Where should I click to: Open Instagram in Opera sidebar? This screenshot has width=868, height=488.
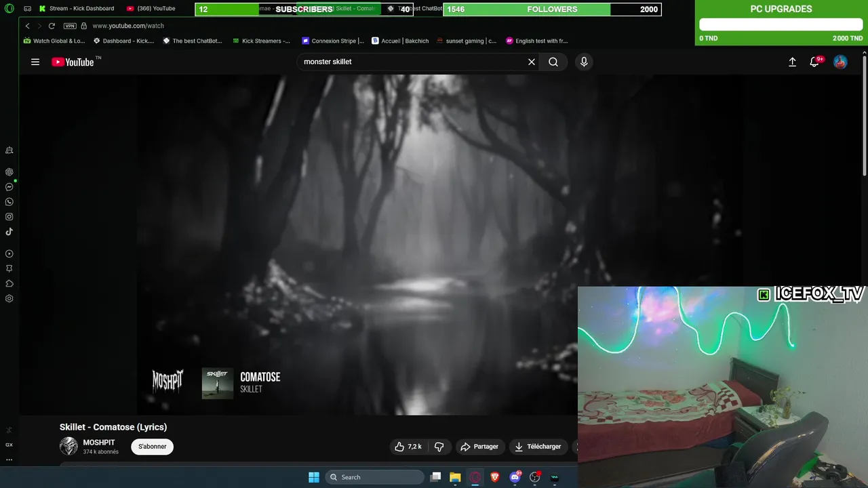coord(9,217)
